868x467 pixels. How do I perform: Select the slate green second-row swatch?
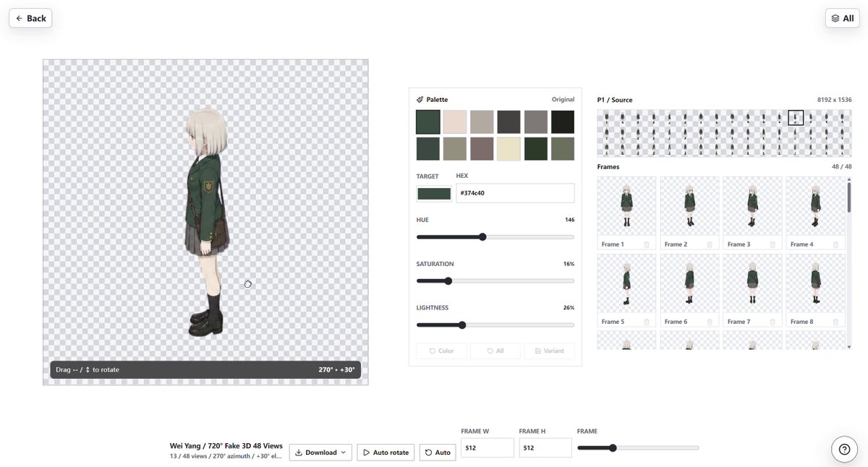click(428, 149)
